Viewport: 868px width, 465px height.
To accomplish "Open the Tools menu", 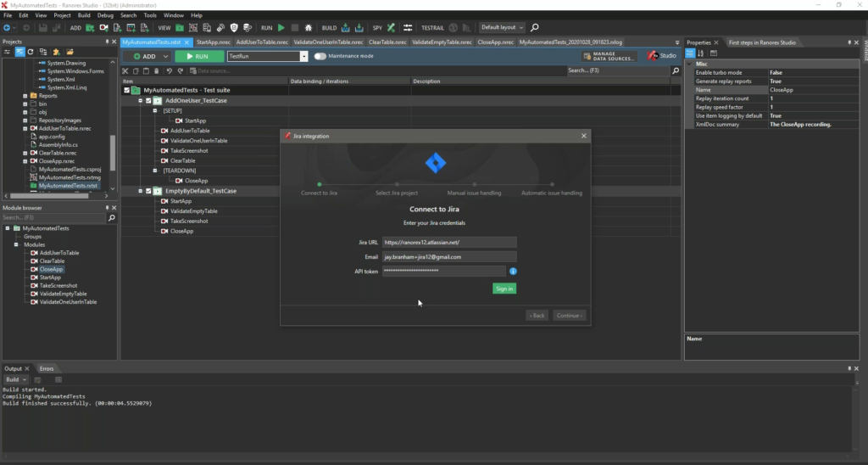I will [150, 15].
